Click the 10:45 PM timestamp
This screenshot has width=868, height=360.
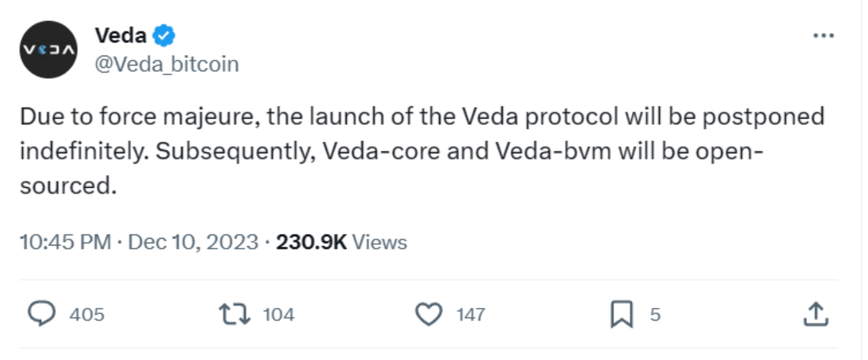[65, 242]
